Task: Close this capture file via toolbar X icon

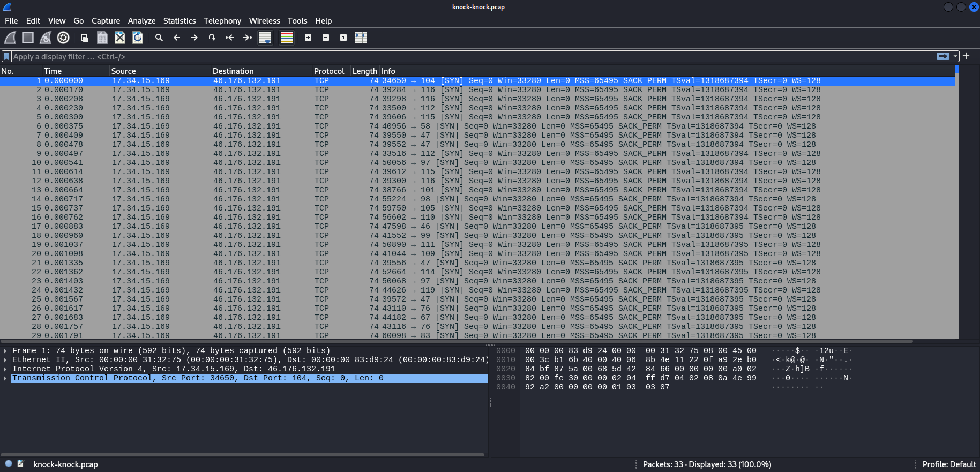Action: pyautogui.click(x=120, y=38)
